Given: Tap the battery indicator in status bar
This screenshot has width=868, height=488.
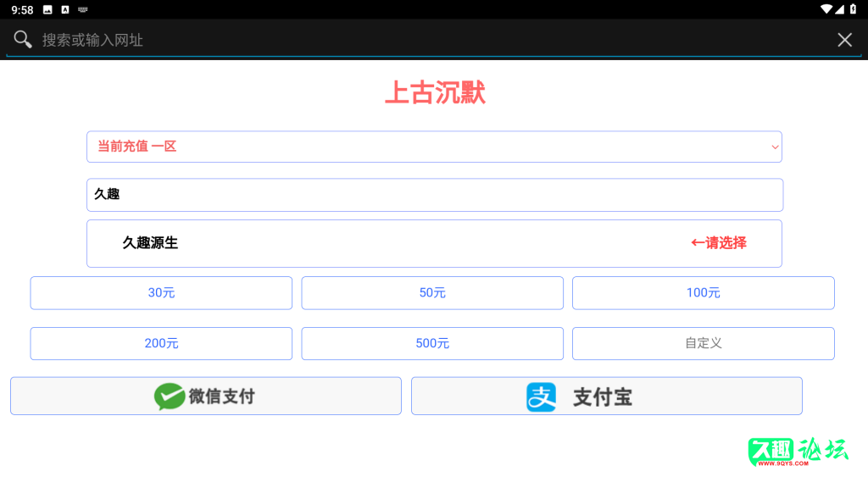Looking at the screenshot, I should (x=854, y=9).
